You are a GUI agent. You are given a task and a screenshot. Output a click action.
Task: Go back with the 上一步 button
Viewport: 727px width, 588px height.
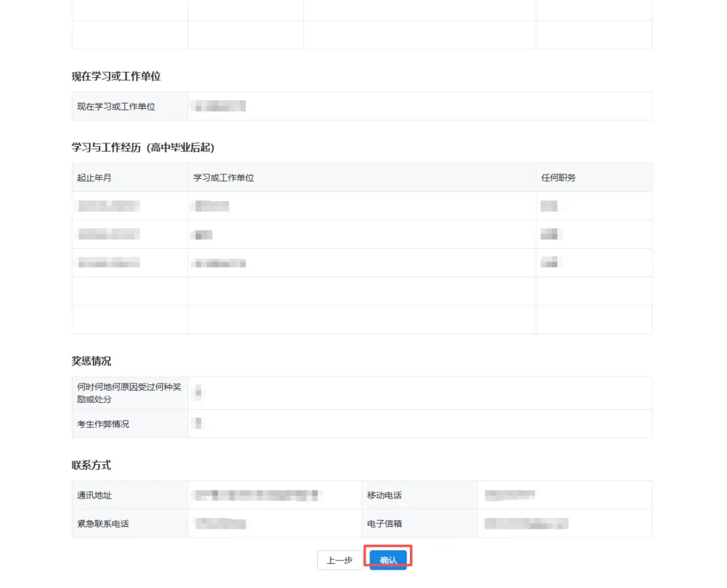(339, 560)
